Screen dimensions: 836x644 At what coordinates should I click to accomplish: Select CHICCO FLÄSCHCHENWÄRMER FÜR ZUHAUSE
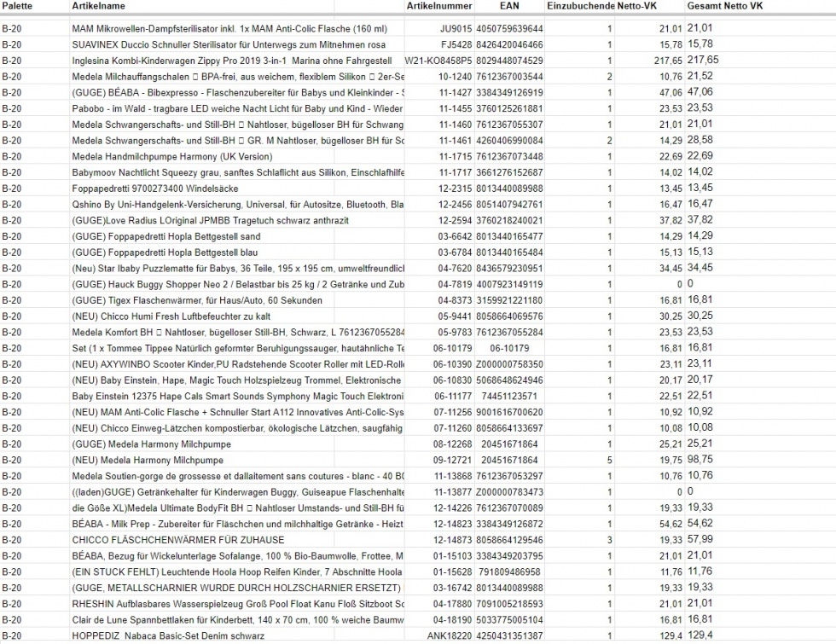(x=178, y=541)
